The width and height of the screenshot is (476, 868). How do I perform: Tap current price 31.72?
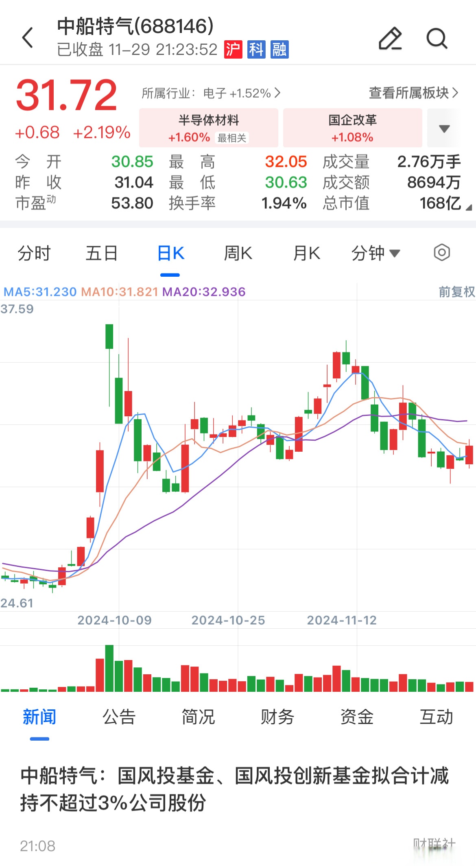point(67,95)
